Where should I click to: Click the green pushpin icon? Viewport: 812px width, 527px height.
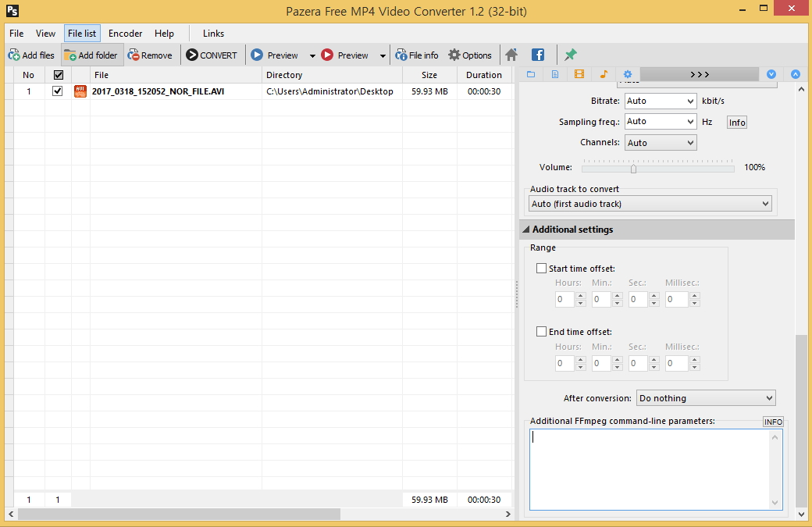(571, 55)
